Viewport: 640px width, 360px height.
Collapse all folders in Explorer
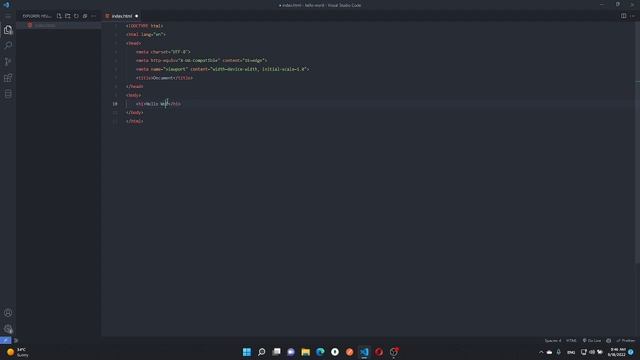pos(85,16)
